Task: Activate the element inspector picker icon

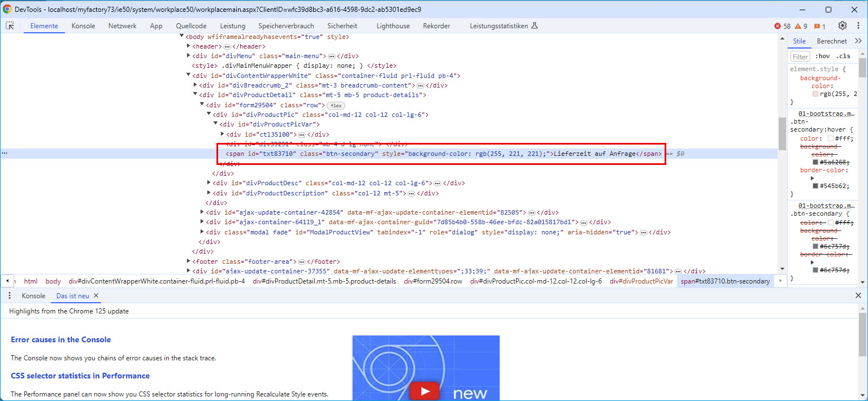Action: pos(10,26)
